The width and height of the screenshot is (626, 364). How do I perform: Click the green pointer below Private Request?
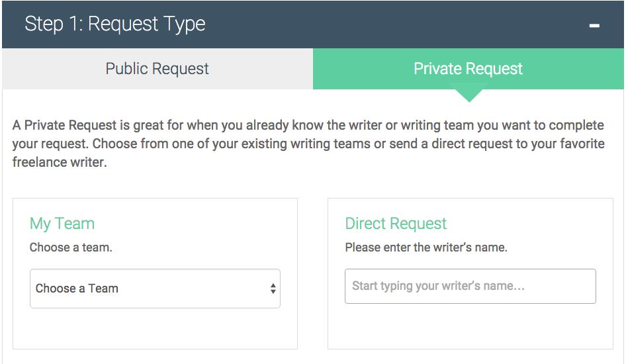point(469,96)
